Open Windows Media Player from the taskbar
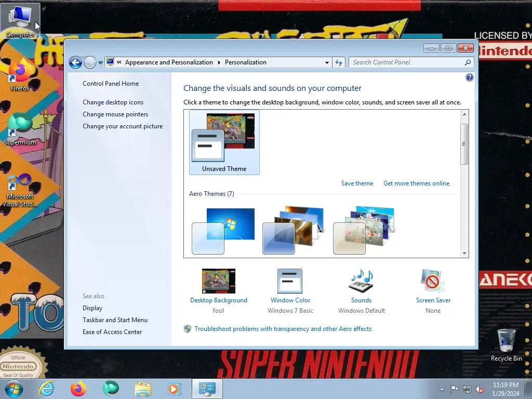This screenshot has width=532, height=399. [x=175, y=389]
